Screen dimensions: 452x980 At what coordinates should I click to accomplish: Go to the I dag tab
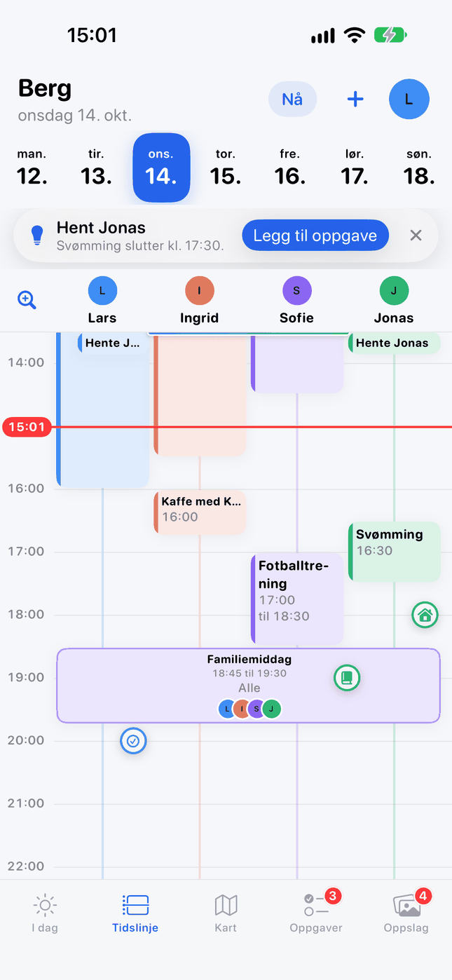pyautogui.click(x=45, y=912)
